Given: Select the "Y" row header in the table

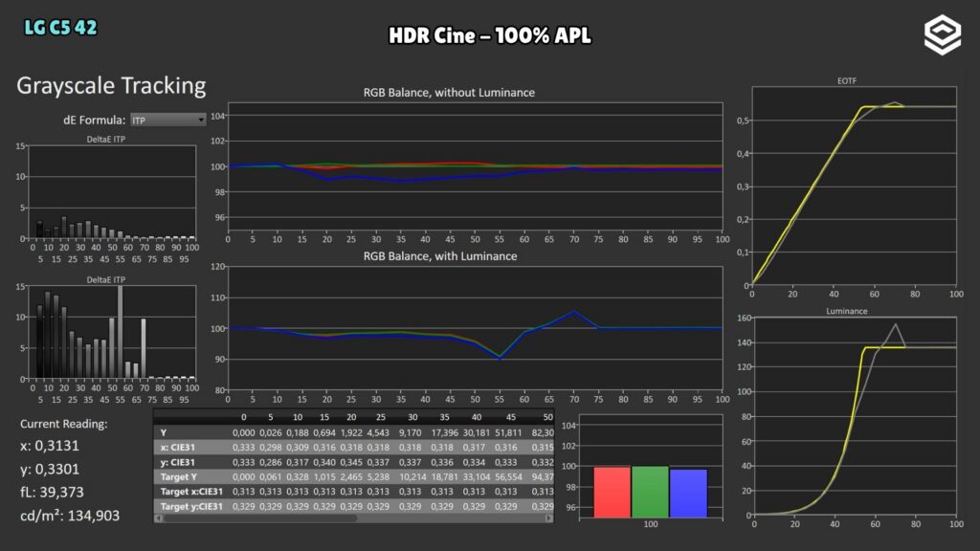Looking at the screenshot, I should pos(163,432).
